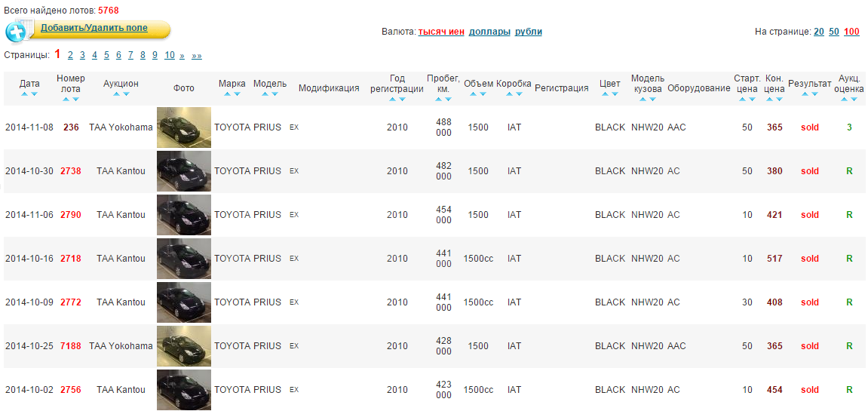Sort Номер лота descending arrow
Image resolution: width=868 pixels, height=411 pixels.
pyautogui.click(x=76, y=99)
